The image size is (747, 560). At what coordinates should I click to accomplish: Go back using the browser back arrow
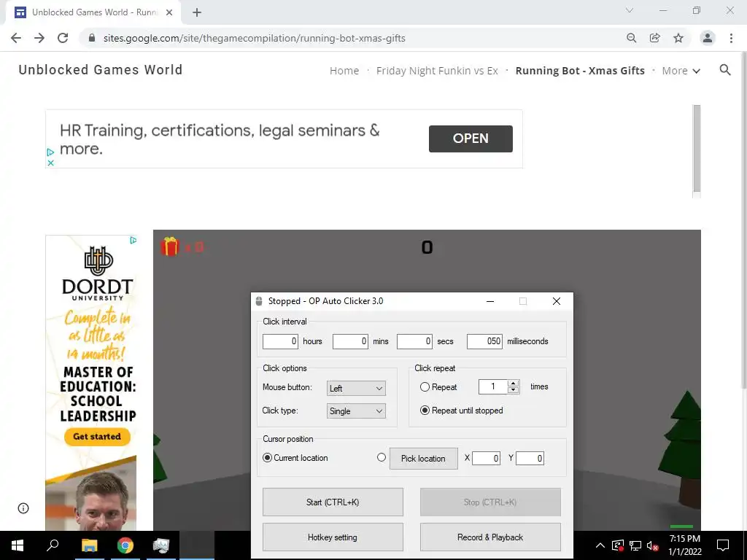click(x=16, y=38)
